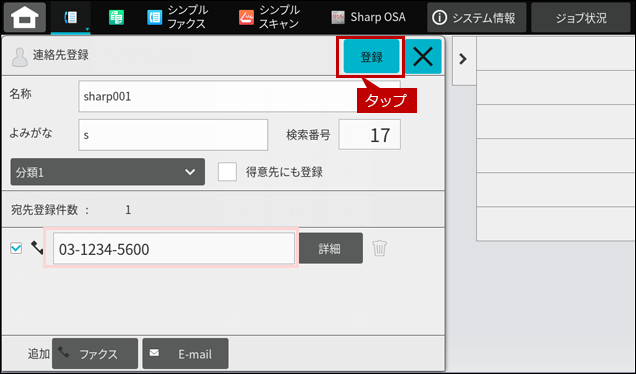Expand the side panel chevron arrow
The image size is (636, 374).
[463, 59]
